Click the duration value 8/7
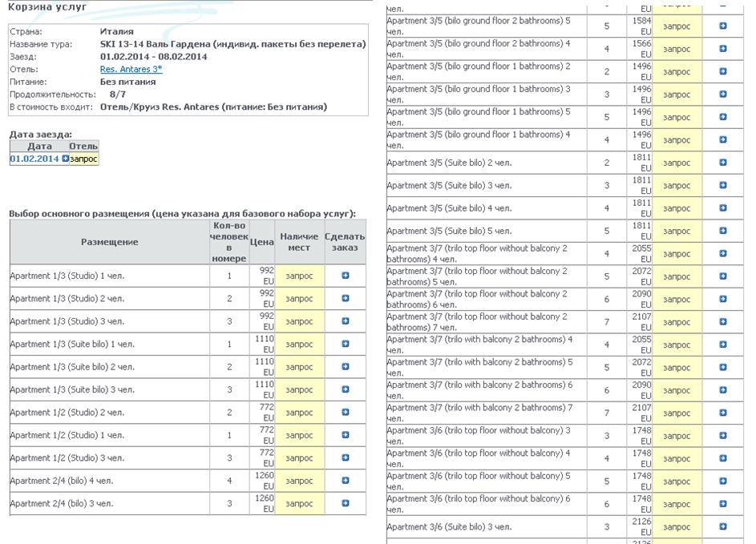Screen dimensions: 756x544 click(117, 94)
